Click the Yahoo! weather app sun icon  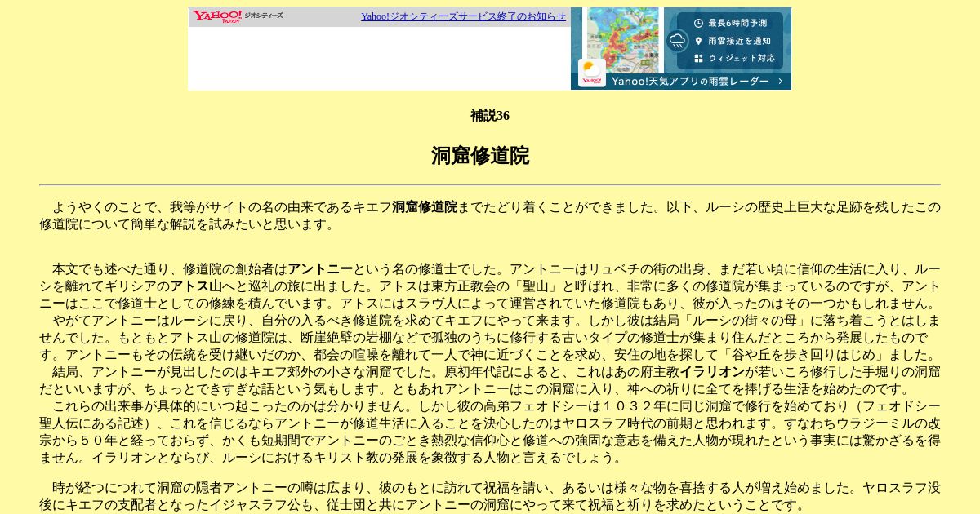(592, 73)
